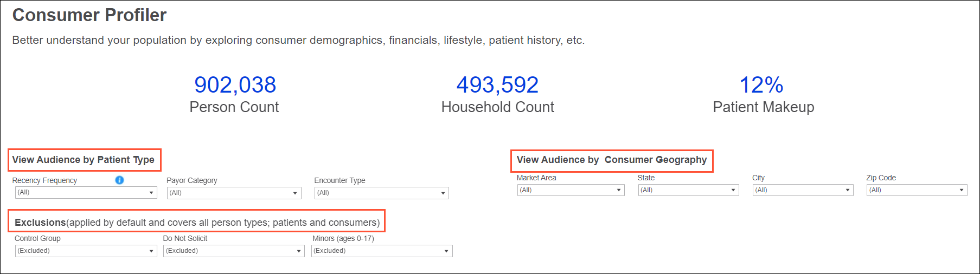Click the Household Count label text
980x274 pixels.
tap(497, 107)
